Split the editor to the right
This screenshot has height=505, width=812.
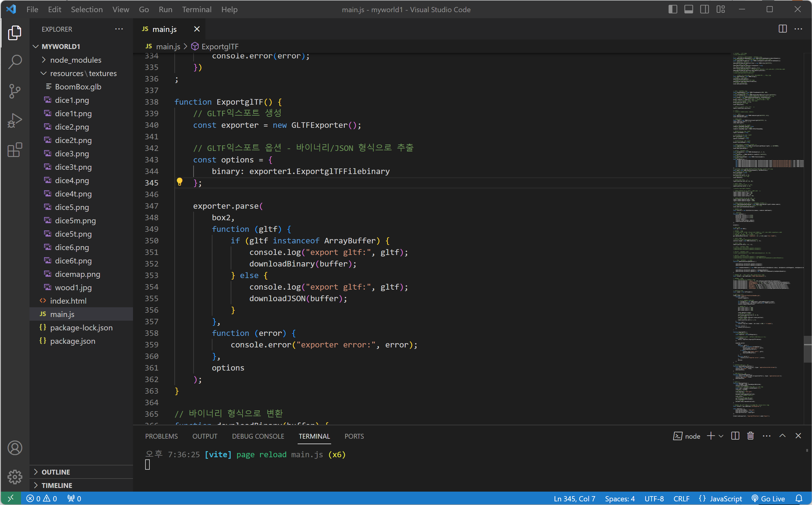[782, 29]
